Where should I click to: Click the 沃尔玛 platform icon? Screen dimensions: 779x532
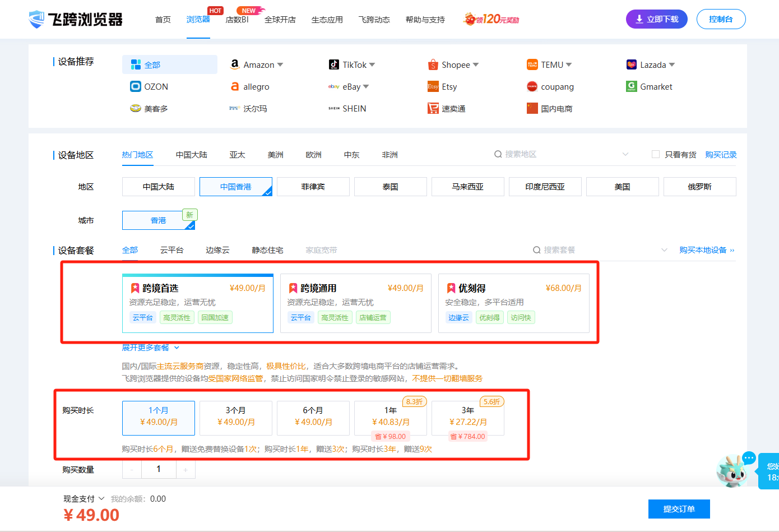[x=235, y=108]
